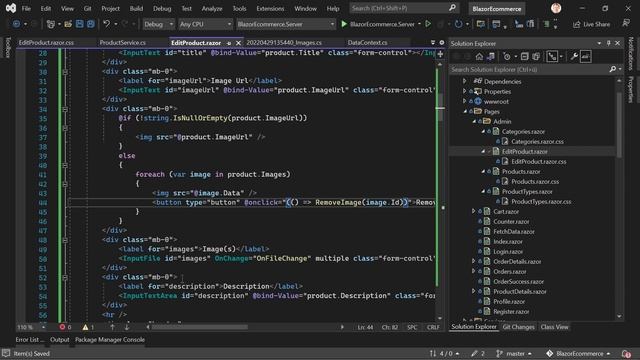Click the Undo toolbar arrow
640x360 pixels.
coord(106,24)
